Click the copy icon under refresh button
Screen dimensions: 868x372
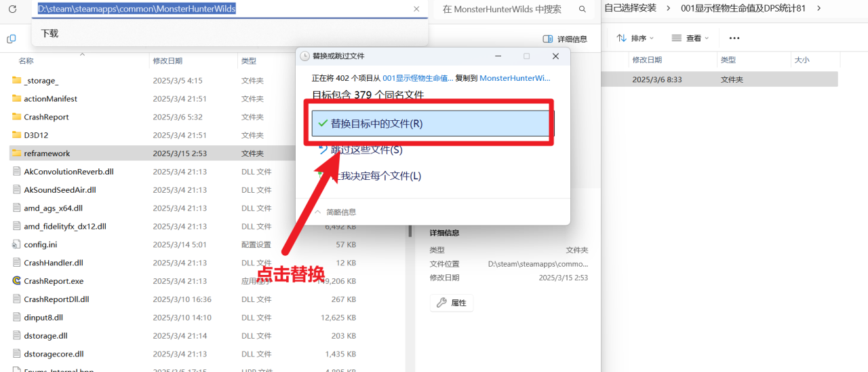(x=11, y=39)
